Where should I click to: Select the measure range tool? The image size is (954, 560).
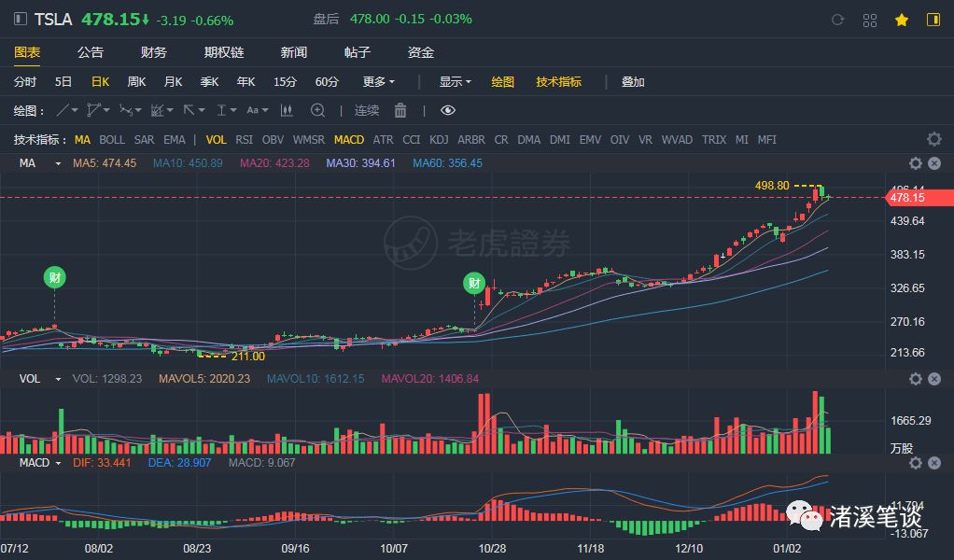tap(221, 110)
